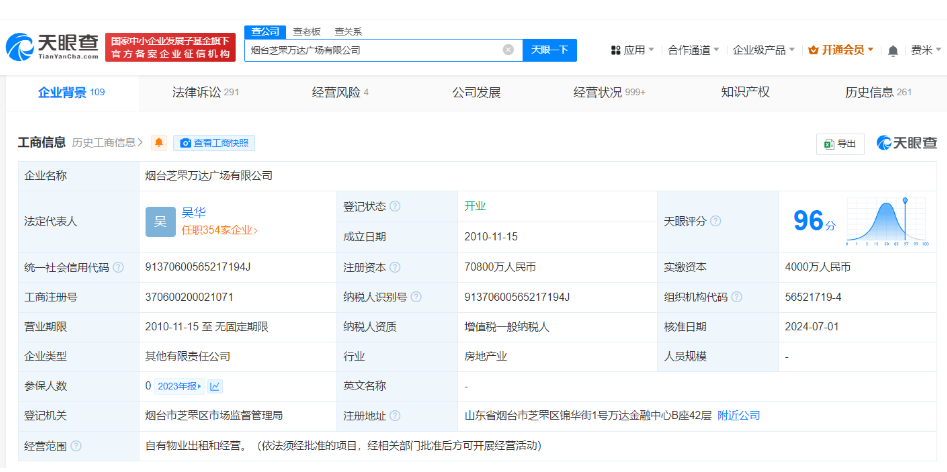Click the help icon next to 天眼评分
The image size is (947, 472).
(715, 221)
